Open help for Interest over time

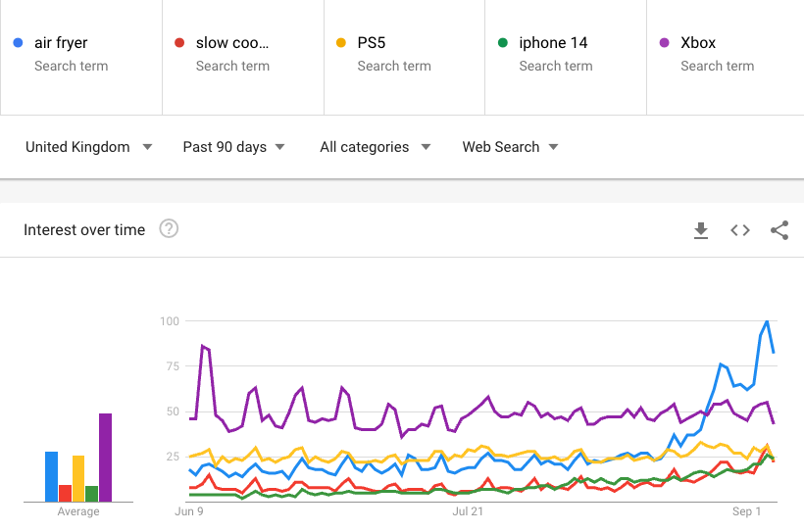(x=169, y=228)
